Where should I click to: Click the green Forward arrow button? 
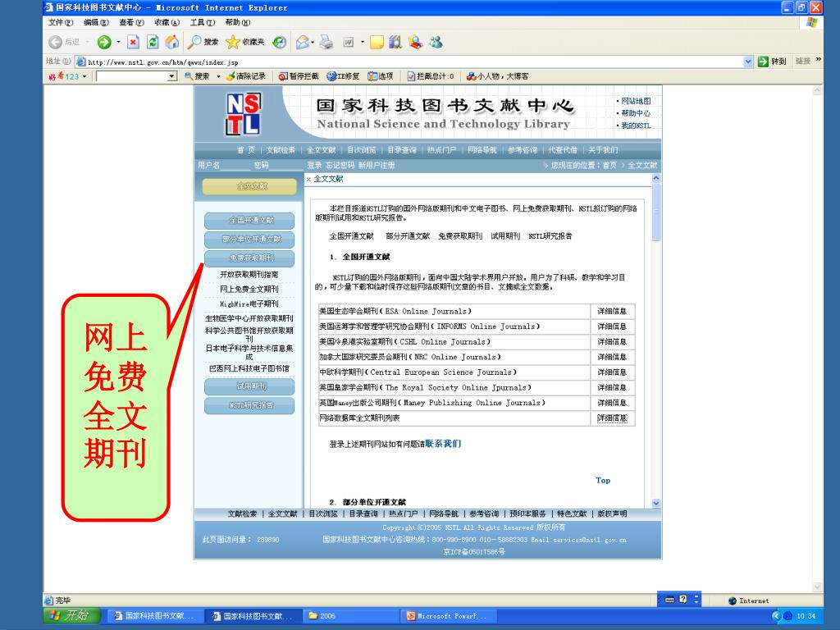pyautogui.click(x=104, y=42)
